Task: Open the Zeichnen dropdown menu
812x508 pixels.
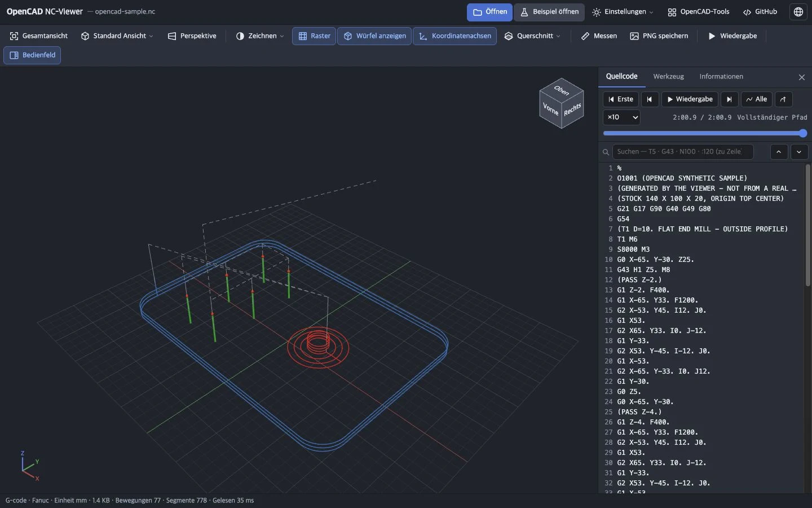Action: [x=260, y=36]
